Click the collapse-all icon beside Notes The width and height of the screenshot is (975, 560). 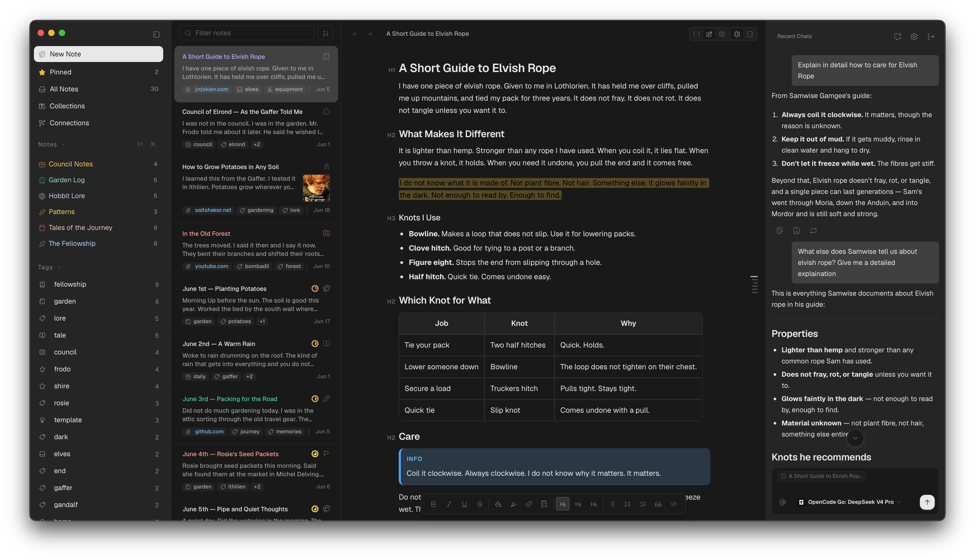click(153, 144)
